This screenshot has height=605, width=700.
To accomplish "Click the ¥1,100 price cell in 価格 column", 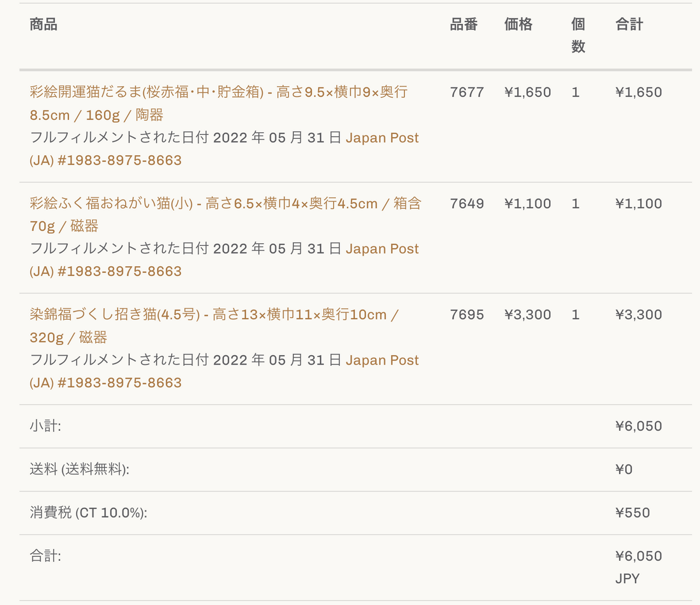I will (528, 204).
